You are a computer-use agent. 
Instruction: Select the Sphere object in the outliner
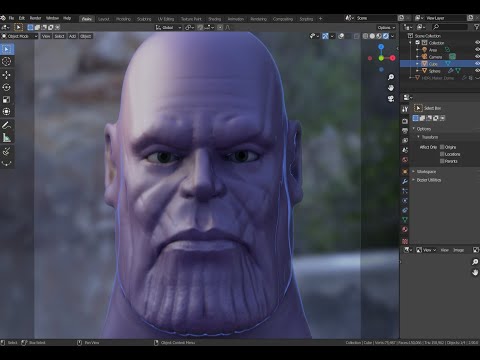pos(434,71)
